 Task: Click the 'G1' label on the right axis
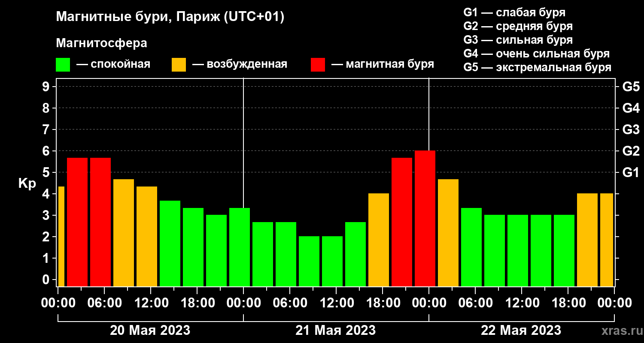tap(631, 172)
